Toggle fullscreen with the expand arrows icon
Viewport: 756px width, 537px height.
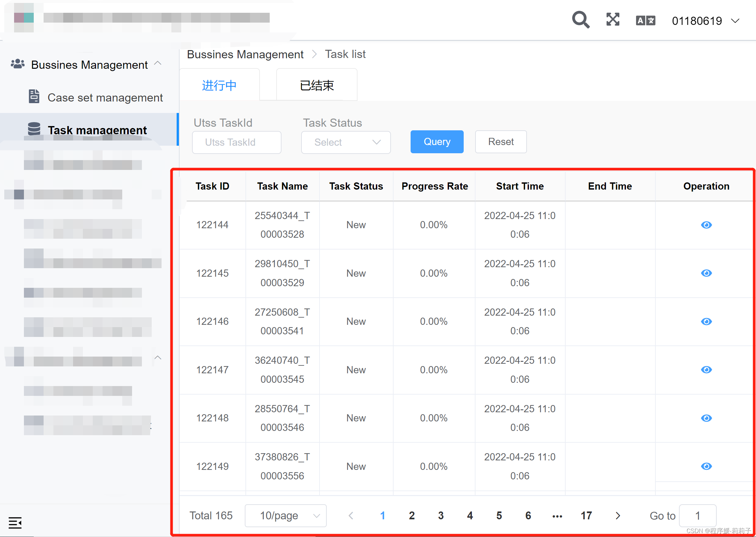pyautogui.click(x=613, y=20)
